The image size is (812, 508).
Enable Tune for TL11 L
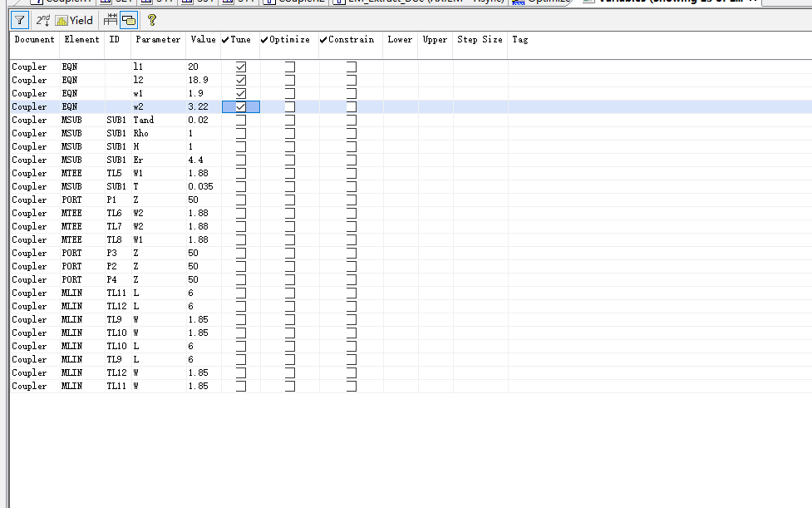[x=241, y=293]
